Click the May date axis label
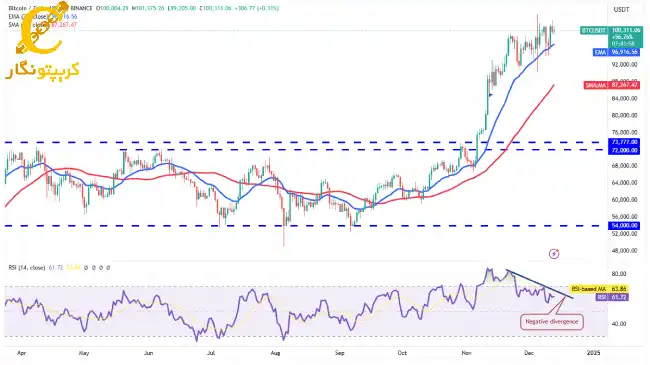This screenshot has height=365, width=650. [84, 353]
